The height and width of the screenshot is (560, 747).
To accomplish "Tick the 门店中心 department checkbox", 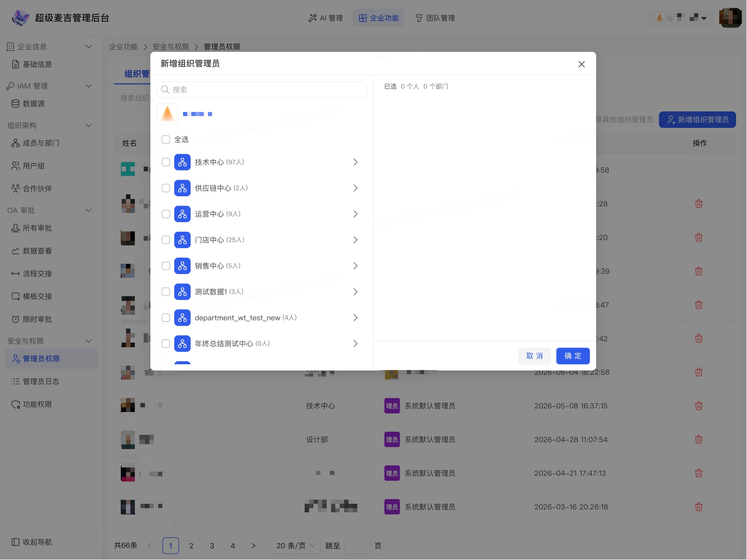I will click(x=165, y=240).
